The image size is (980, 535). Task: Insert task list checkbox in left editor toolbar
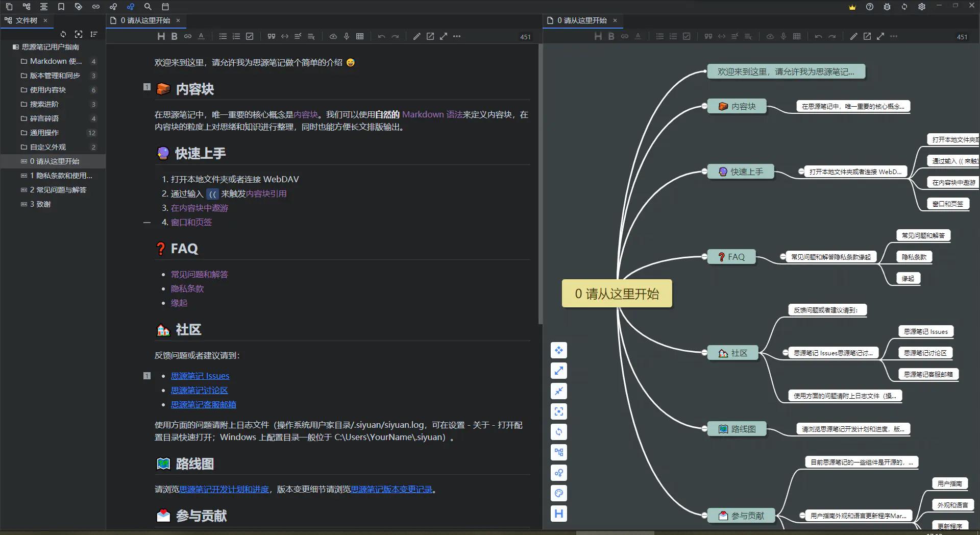coord(250,36)
